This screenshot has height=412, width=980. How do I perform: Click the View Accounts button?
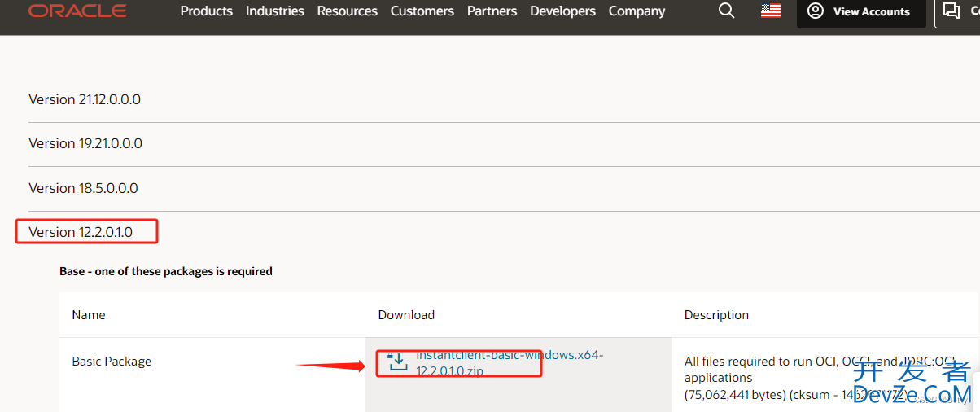[861, 11]
